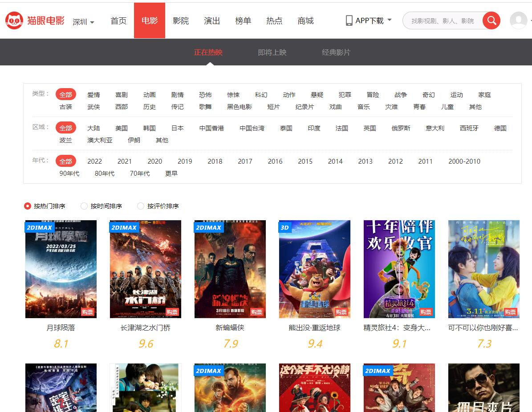Filter year by 2022
Viewport: 532px width, 412px height.
pos(95,162)
